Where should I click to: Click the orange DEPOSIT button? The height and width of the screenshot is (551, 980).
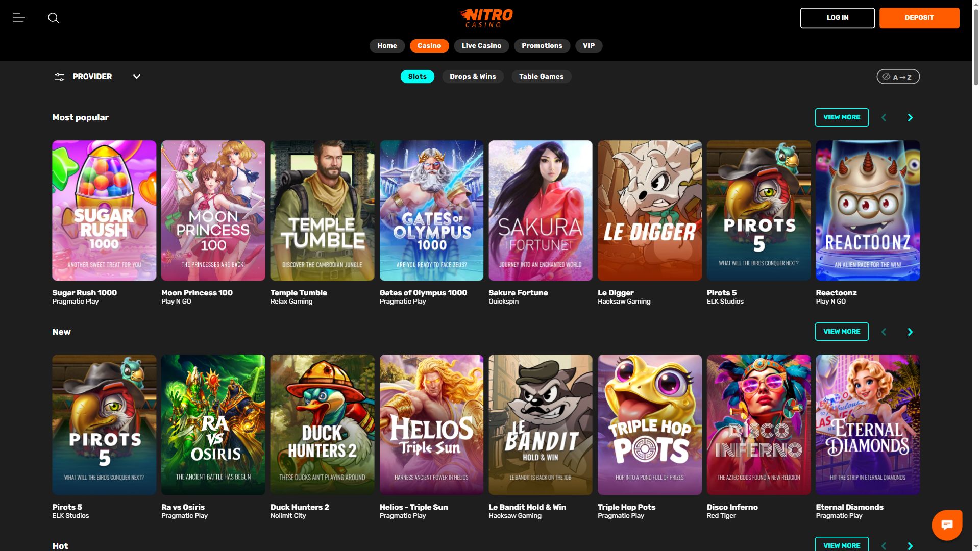tap(919, 18)
